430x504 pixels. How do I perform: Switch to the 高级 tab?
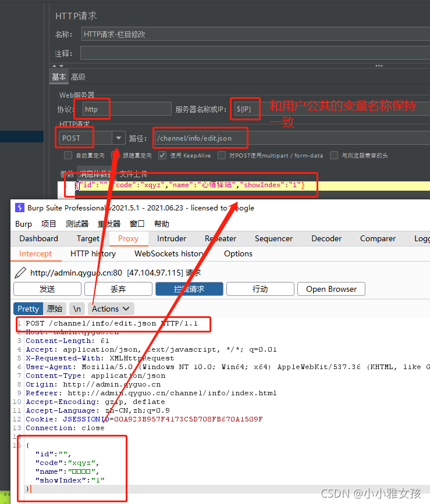[x=78, y=77]
